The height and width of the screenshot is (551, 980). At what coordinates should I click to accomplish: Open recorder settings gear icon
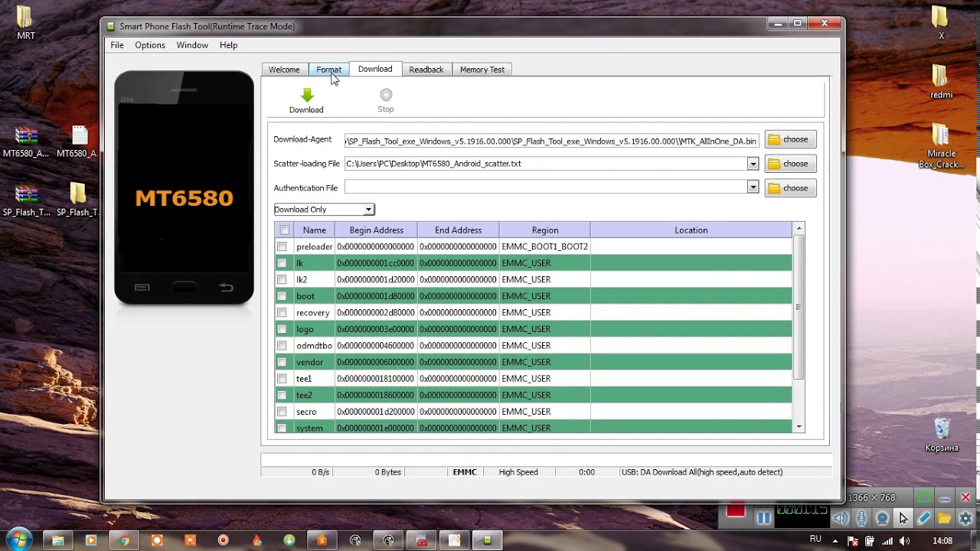[x=965, y=518]
